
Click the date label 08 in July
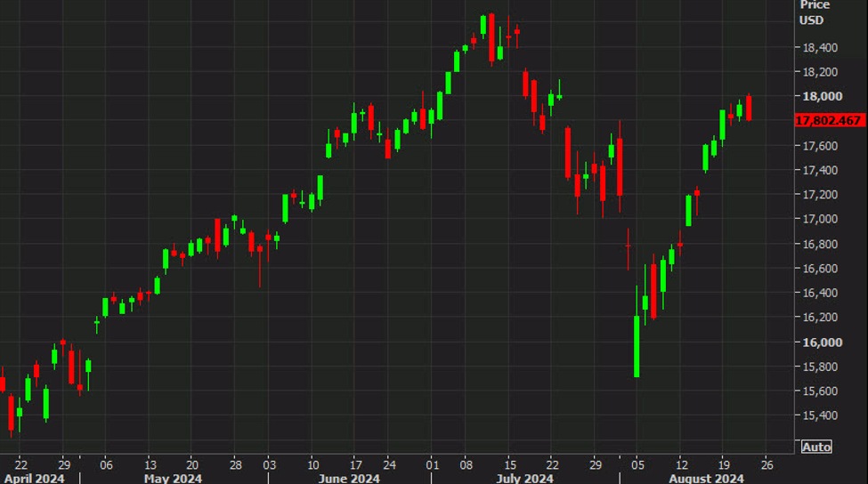tap(466, 464)
